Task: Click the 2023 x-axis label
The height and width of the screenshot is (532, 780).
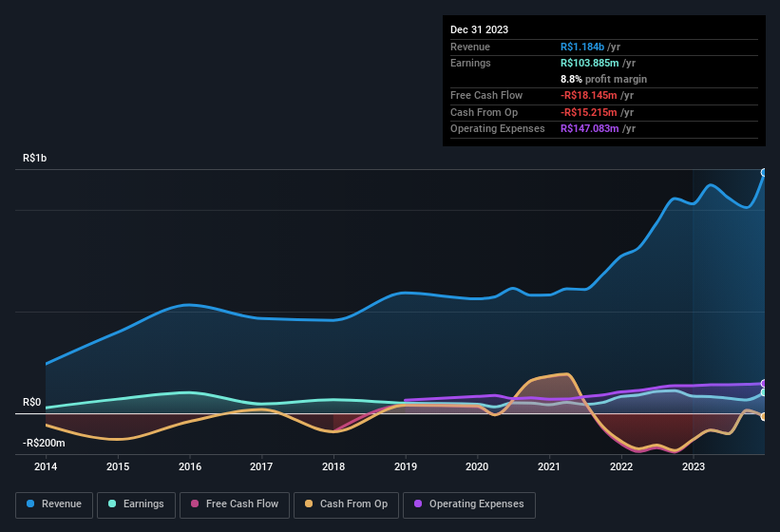Action: (x=694, y=466)
